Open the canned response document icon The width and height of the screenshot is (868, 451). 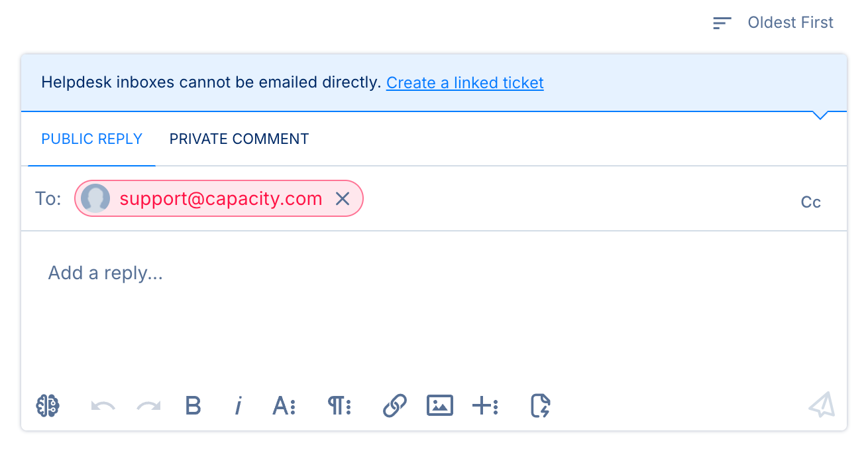pyautogui.click(x=541, y=405)
